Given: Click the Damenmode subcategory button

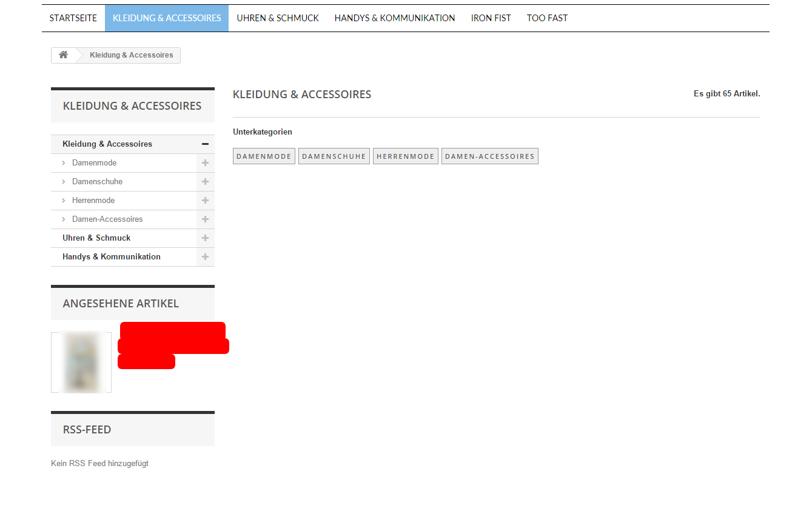Looking at the screenshot, I should coord(264,156).
